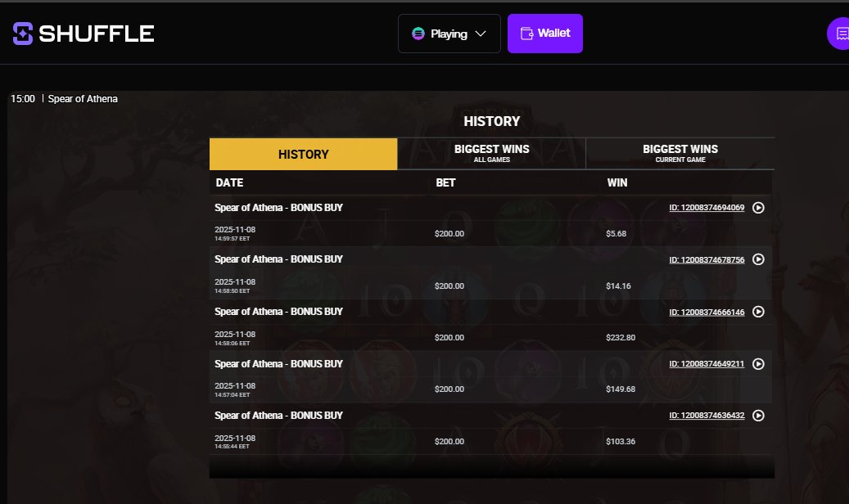Click the WIN column header

point(617,183)
